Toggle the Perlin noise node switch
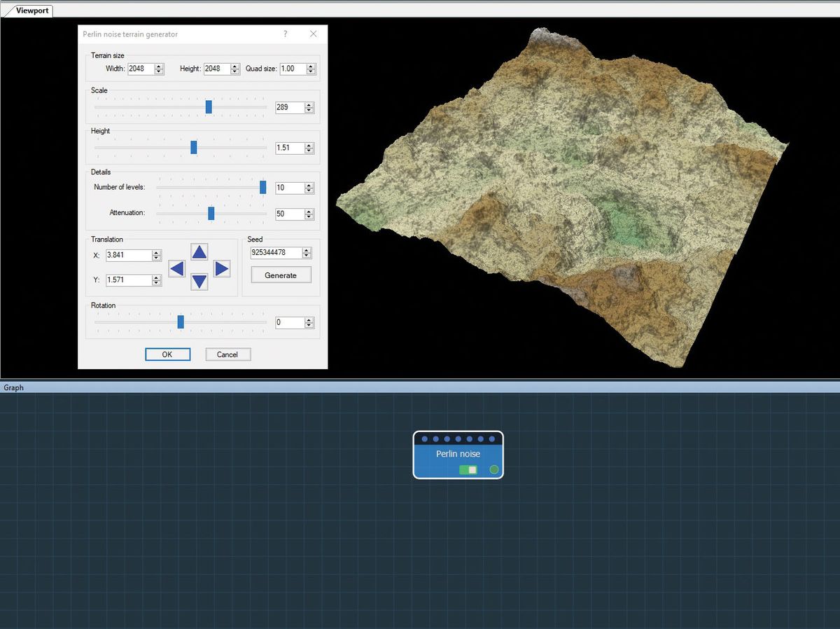Viewport: 840px width, 629px height. (468, 469)
